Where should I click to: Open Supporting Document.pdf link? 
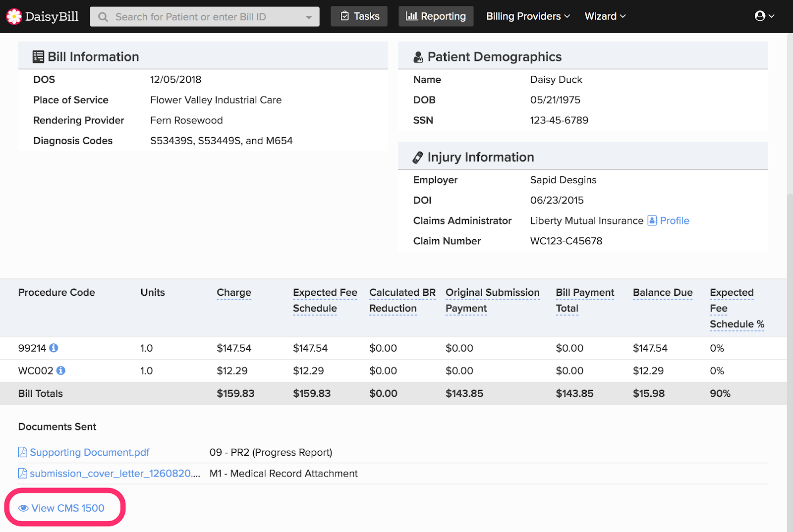pyautogui.click(x=89, y=452)
